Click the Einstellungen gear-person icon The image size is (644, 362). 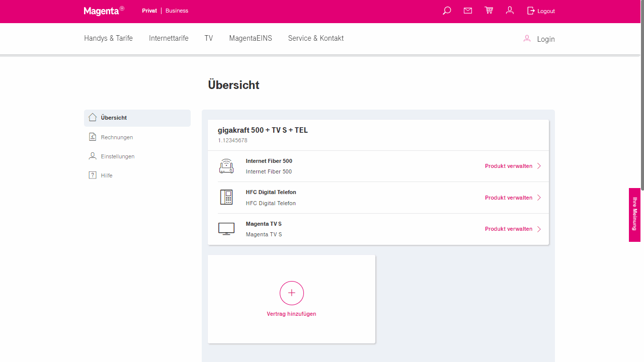pos(93,156)
